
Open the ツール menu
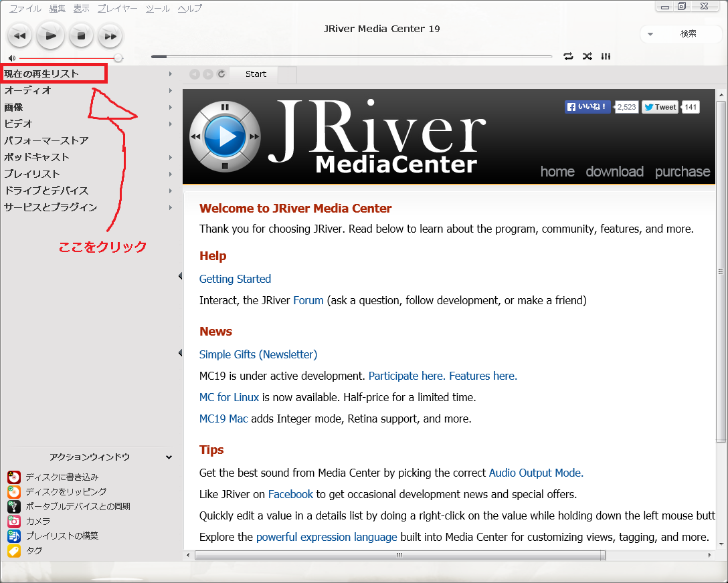tap(158, 9)
